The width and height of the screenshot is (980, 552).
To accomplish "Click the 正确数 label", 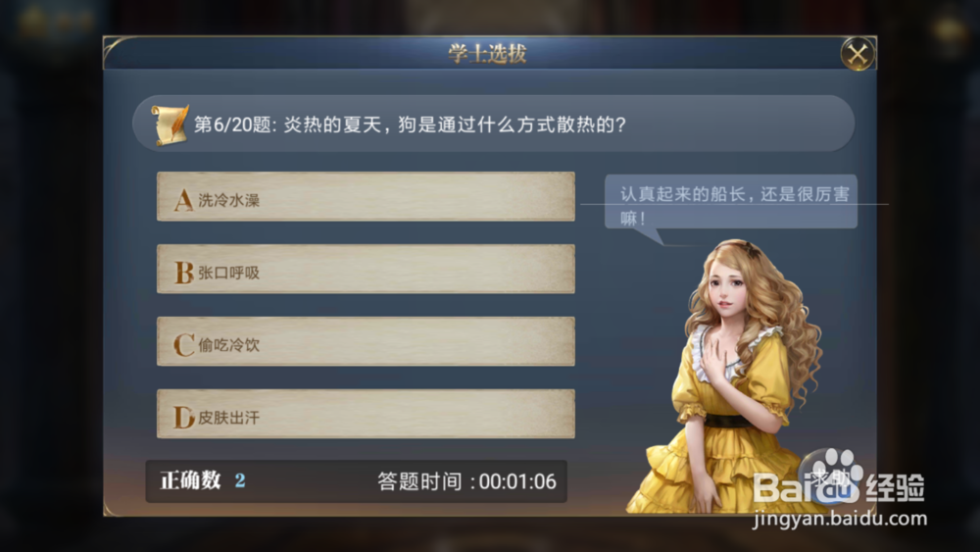I will (191, 480).
